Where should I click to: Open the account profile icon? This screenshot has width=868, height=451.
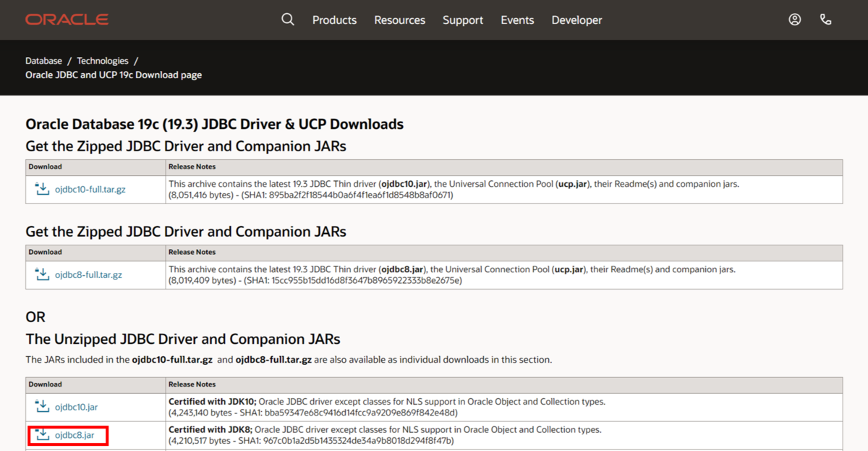pyautogui.click(x=795, y=20)
